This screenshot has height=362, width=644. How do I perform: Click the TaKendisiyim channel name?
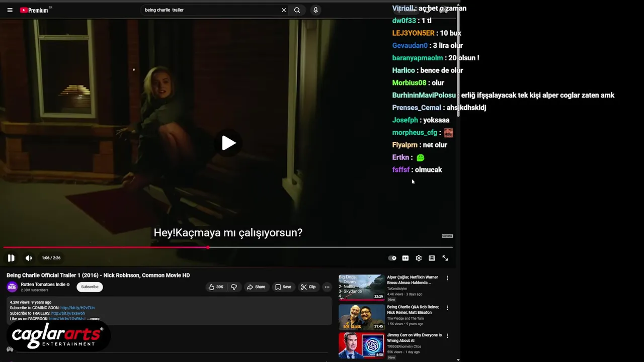click(398, 289)
